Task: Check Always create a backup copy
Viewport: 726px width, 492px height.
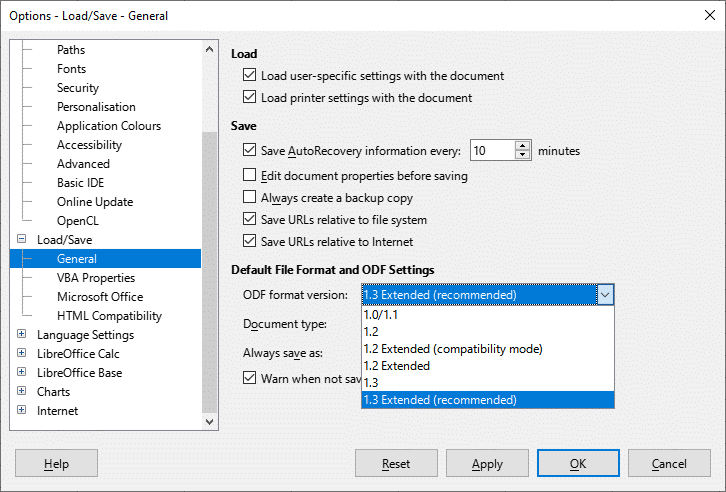Action: [250, 197]
